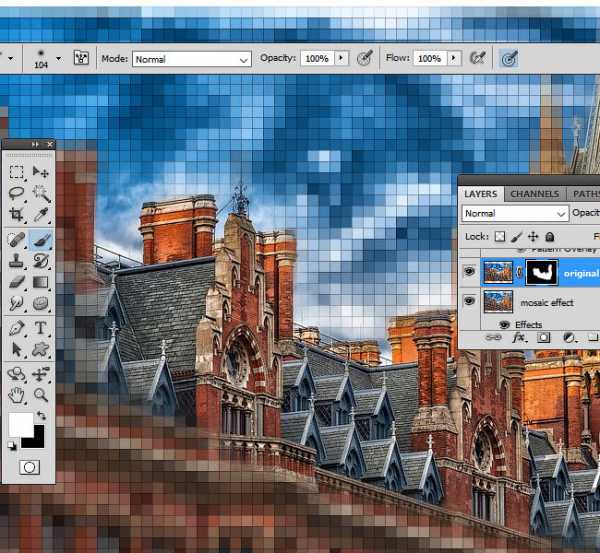Click the Add layer mask button
The height and width of the screenshot is (553, 600).
543,339
